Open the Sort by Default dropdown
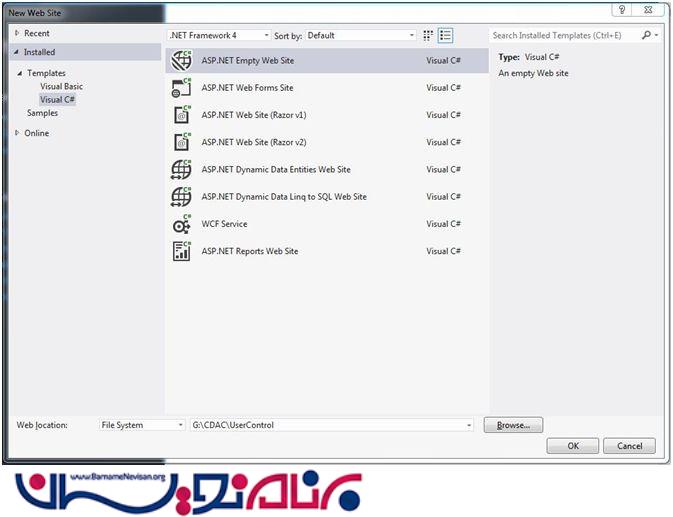 pyautogui.click(x=361, y=35)
